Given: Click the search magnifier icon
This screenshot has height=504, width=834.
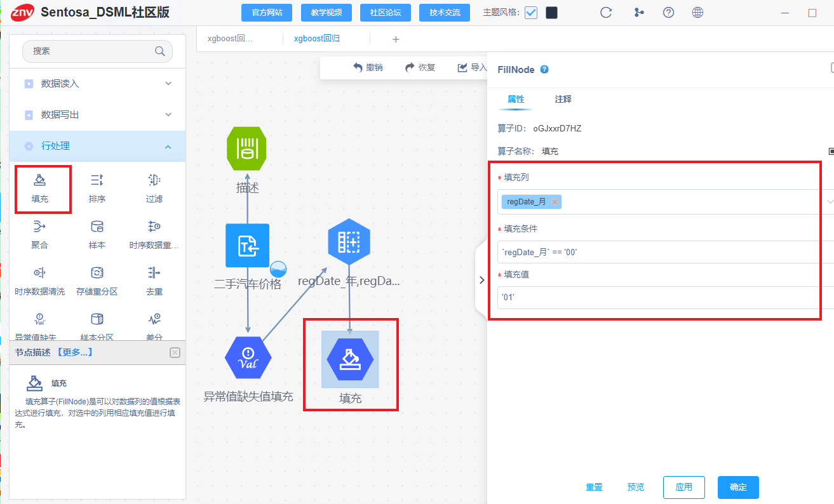Looking at the screenshot, I should [160, 51].
